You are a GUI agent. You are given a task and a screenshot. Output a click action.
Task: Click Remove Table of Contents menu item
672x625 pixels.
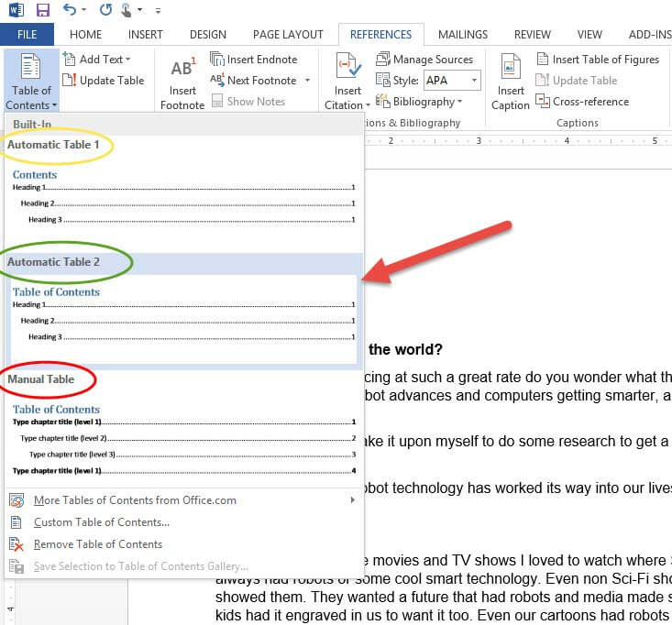click(184, 544)
